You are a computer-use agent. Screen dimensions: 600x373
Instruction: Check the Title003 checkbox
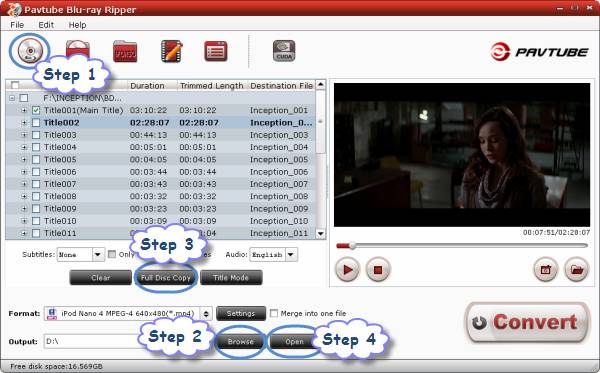36,135
